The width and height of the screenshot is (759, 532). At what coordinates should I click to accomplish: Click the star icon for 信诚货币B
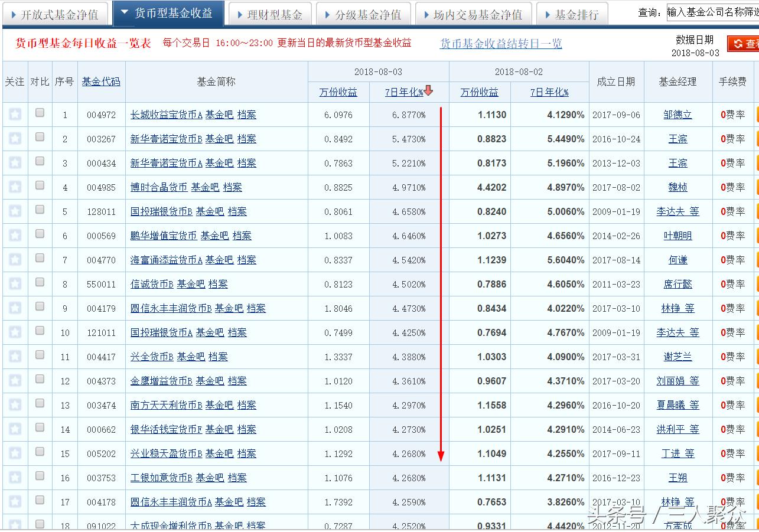tap(15, 283)
